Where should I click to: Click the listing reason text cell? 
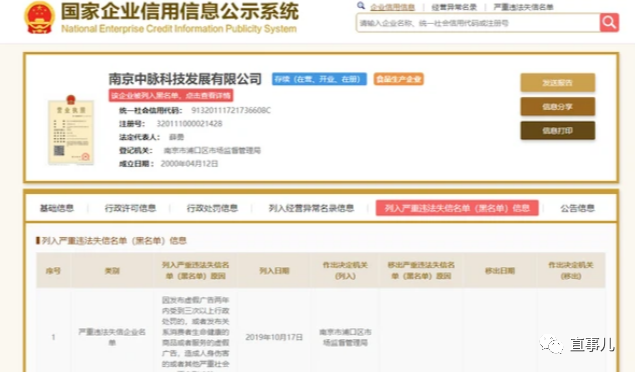(x=196, y=332)
